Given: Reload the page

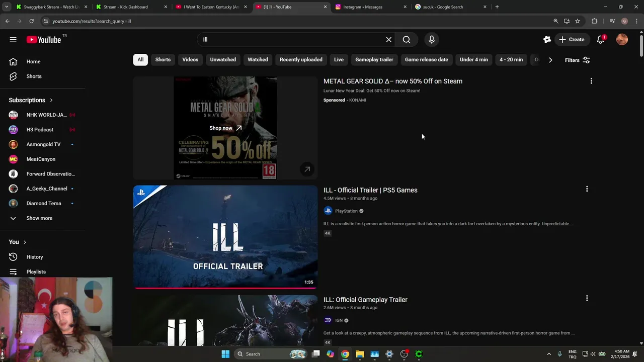Looking at the screenshot, I should (31, 21).
